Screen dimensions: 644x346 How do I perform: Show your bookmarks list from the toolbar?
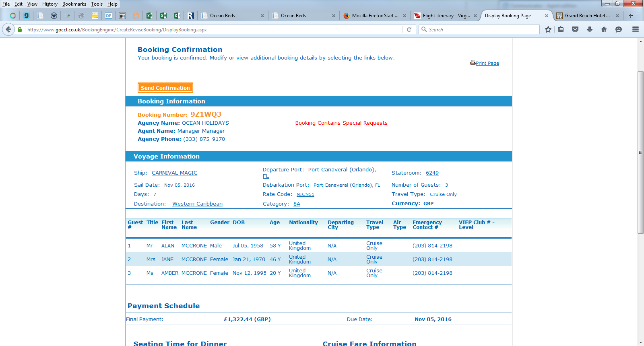click(561, 29)
